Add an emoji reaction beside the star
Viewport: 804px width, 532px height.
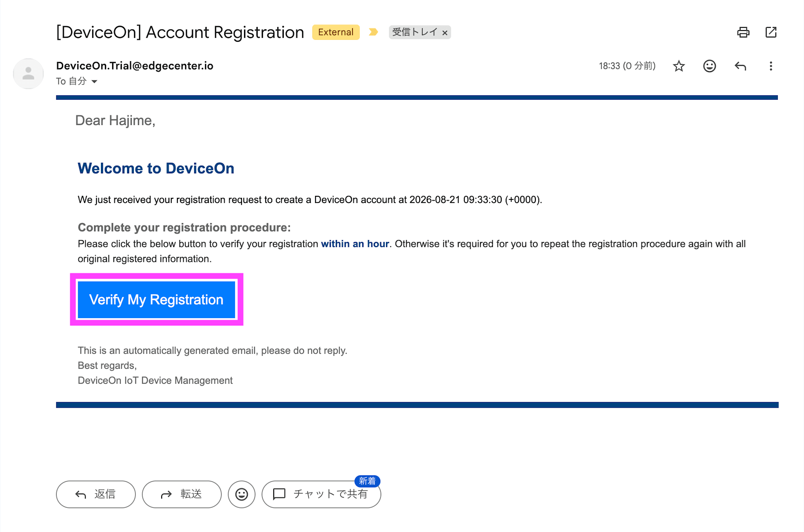709,66
